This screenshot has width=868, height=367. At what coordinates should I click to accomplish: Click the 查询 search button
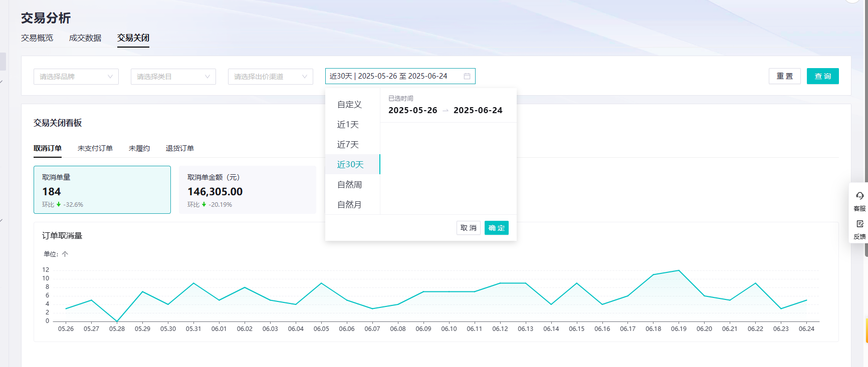pos(822,76)
